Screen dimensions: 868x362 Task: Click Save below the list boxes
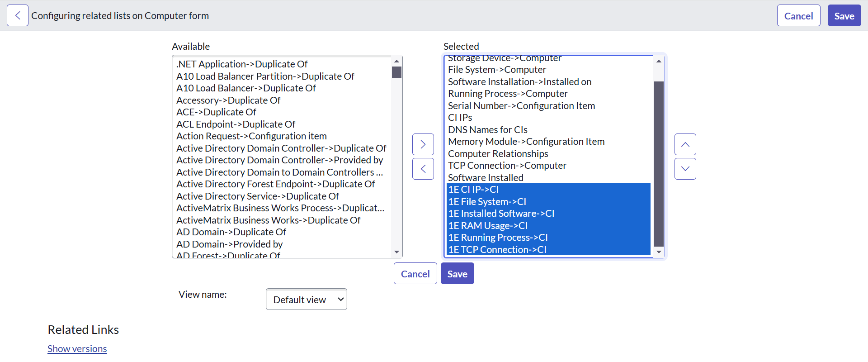tap(457, 274)
